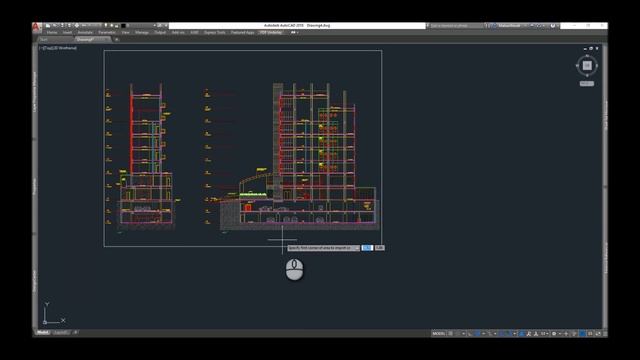640x360 pixels.
Task: Toggle ribbon minimize state button
Action: pos(293,33)
